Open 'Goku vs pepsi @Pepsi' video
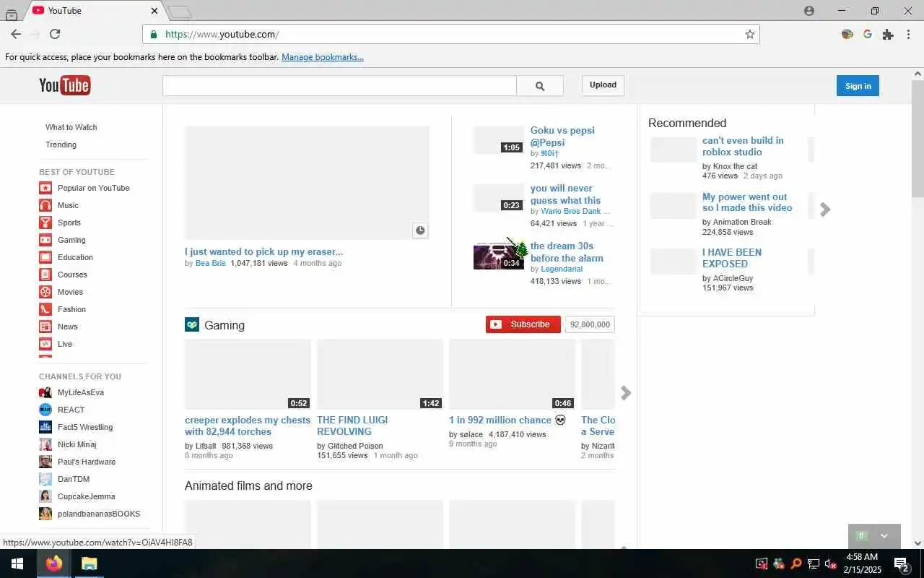This screenshot has height=578, width=924. pos(562,137)
